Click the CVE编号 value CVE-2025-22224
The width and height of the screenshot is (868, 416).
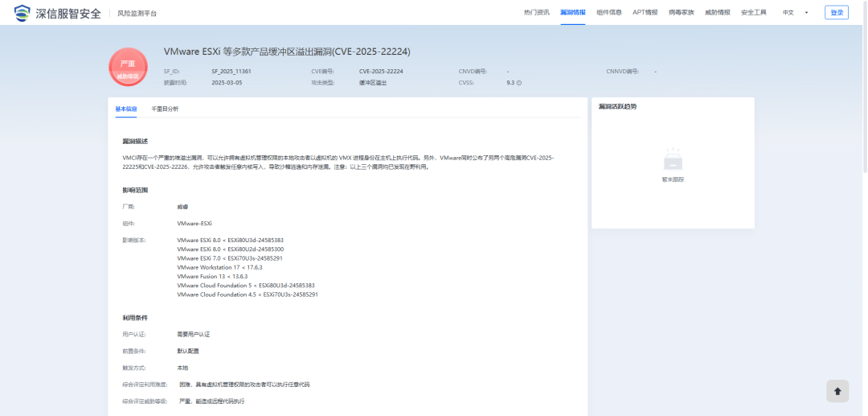pos(381,72)
